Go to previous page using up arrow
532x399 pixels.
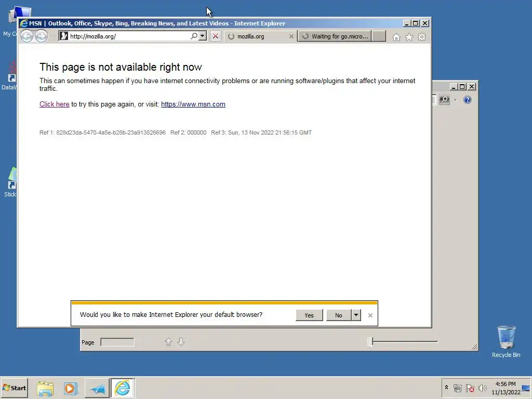click(169, 342)
